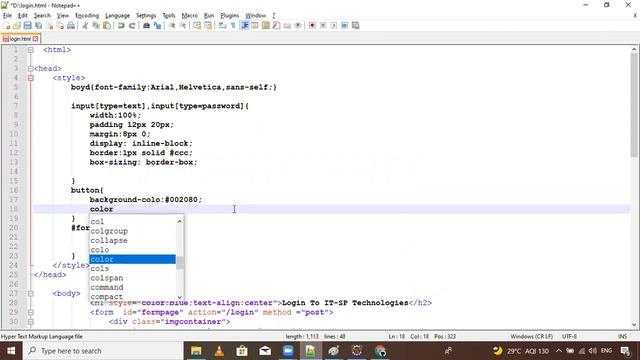Screen dimensions: 640x360
Task: Open the User Defined Language panel icon
Action: [255, 25]
